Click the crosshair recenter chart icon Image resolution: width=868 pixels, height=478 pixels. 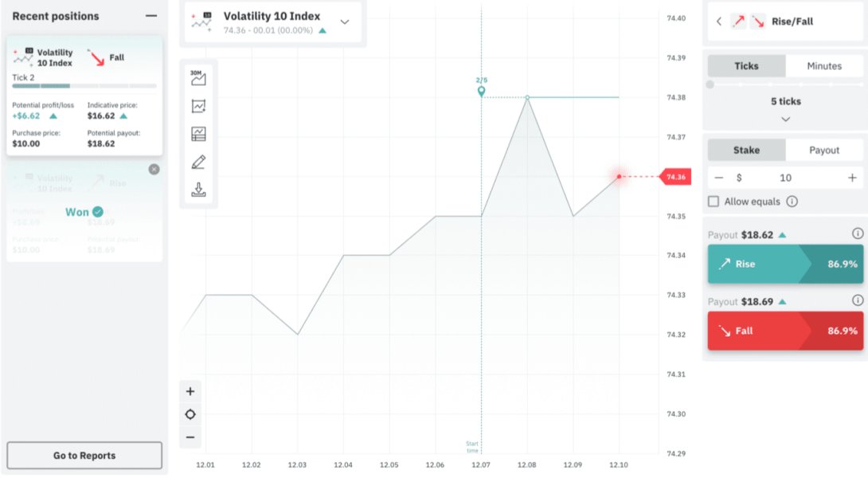(x=190, y=414)
